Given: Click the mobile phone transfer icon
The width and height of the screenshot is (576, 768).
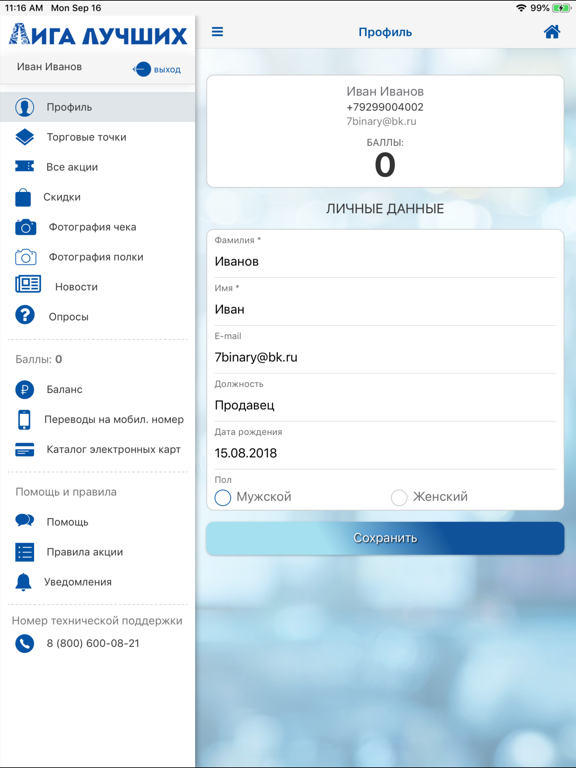Looking at the screenshot, I should coord(24,420).
